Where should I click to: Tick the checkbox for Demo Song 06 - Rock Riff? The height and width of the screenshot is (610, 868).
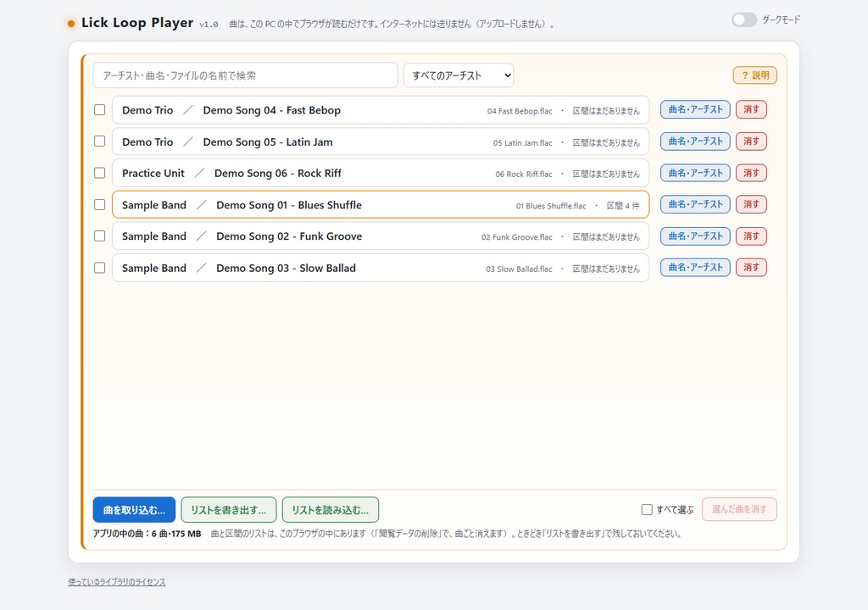pyautogui.click(x=100, y=173)
